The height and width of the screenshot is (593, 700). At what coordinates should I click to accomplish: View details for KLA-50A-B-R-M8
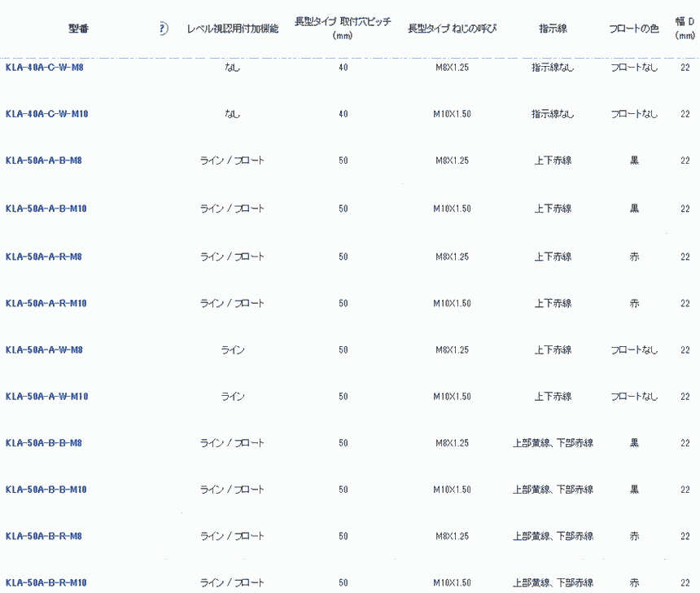pos(43,537)
